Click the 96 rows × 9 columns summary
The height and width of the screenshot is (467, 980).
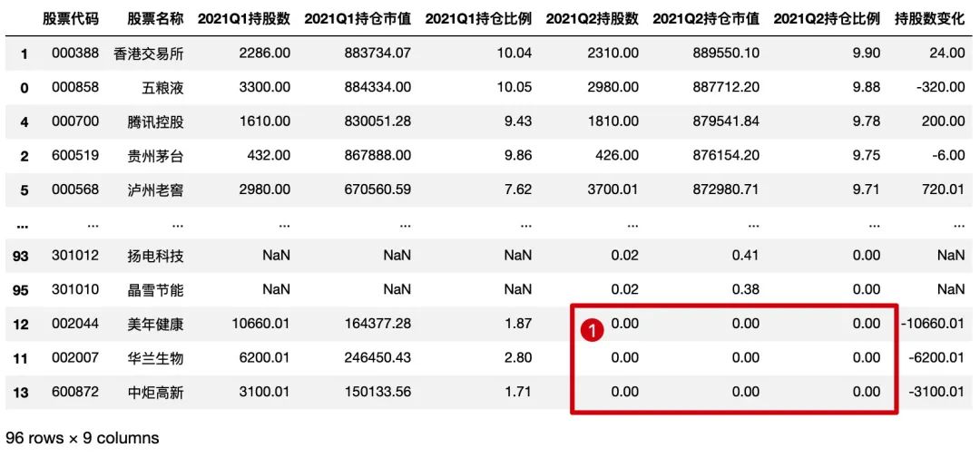pos(82,438)
